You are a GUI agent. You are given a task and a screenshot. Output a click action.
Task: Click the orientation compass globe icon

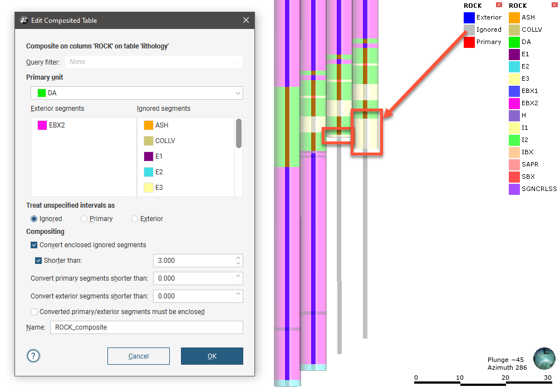tap(544, 359)
